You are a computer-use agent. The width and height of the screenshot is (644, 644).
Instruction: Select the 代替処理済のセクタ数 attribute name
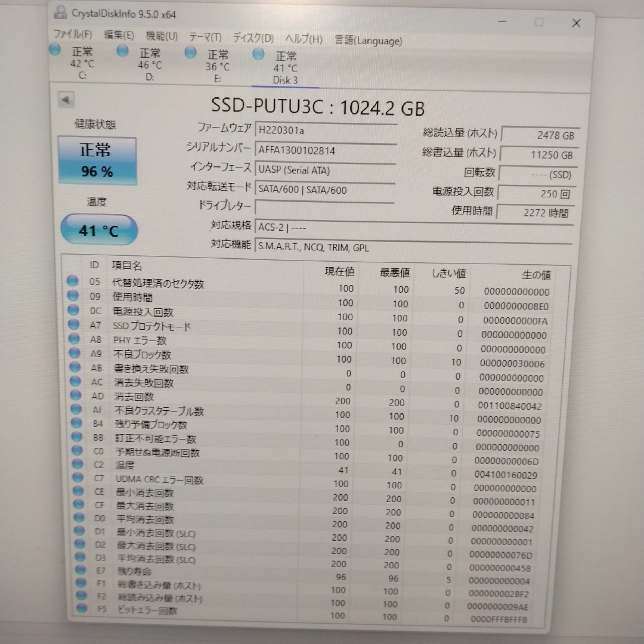click(158, 283)
